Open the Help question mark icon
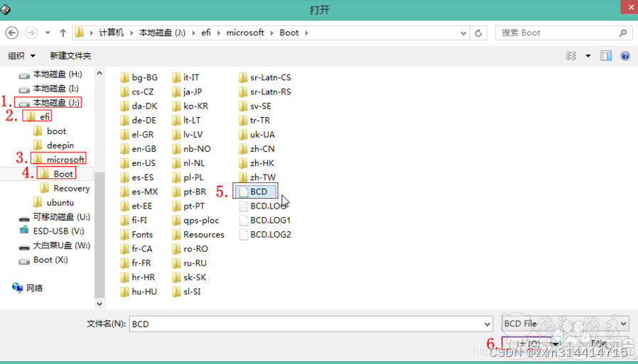This screenshot has width=638, height=364. [x=625, y=56]
